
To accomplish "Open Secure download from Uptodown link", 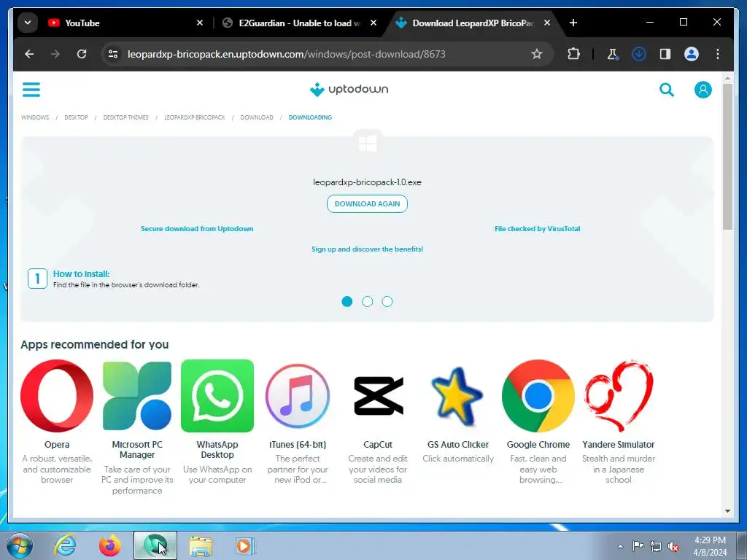I will [x=197, y=228].
